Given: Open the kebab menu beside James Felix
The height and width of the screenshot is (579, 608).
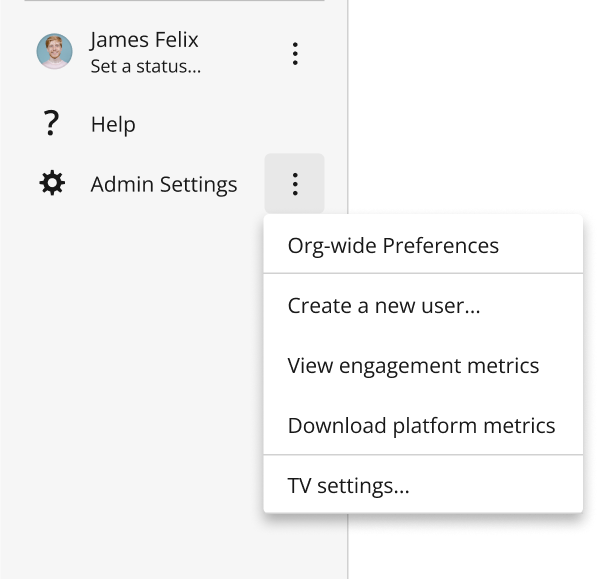Looking at the screenshot, I should [295, 54].
